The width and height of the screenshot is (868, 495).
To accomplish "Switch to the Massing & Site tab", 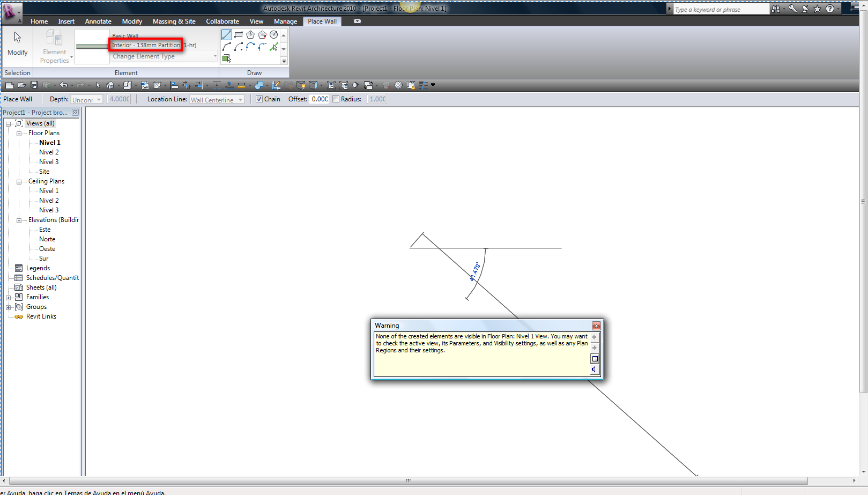I will pyautogui.click(x=174, y=21).
